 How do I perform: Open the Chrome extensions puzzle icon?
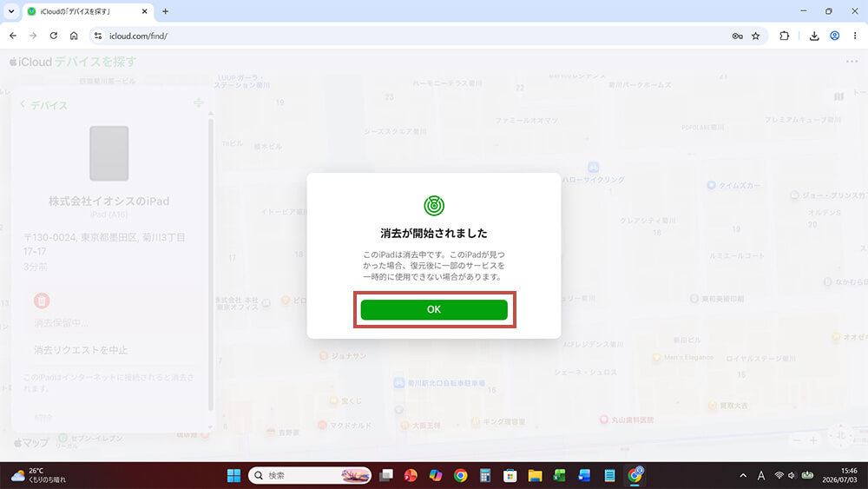click(784, 36)
